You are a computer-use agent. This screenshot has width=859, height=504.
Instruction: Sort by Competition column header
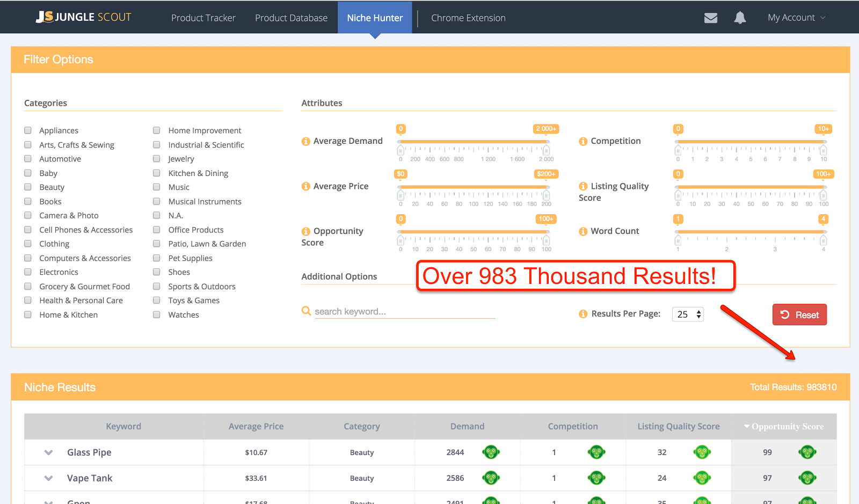coord(573,426)
